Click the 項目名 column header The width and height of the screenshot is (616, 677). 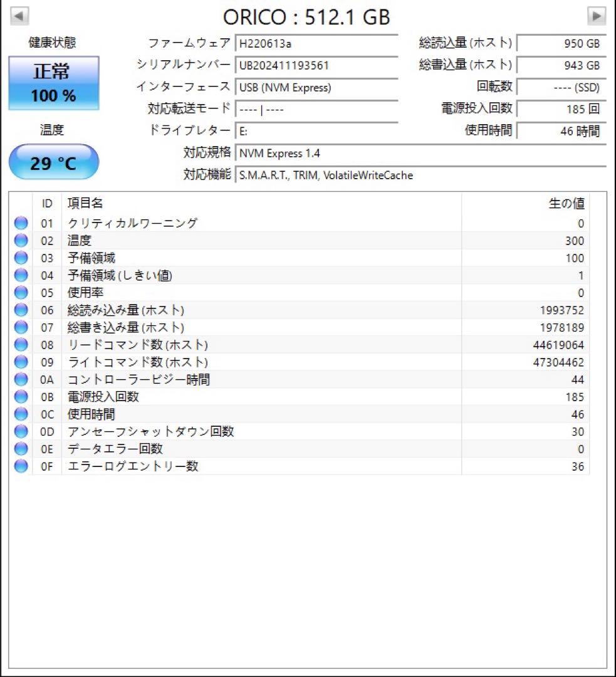(261, 203)
